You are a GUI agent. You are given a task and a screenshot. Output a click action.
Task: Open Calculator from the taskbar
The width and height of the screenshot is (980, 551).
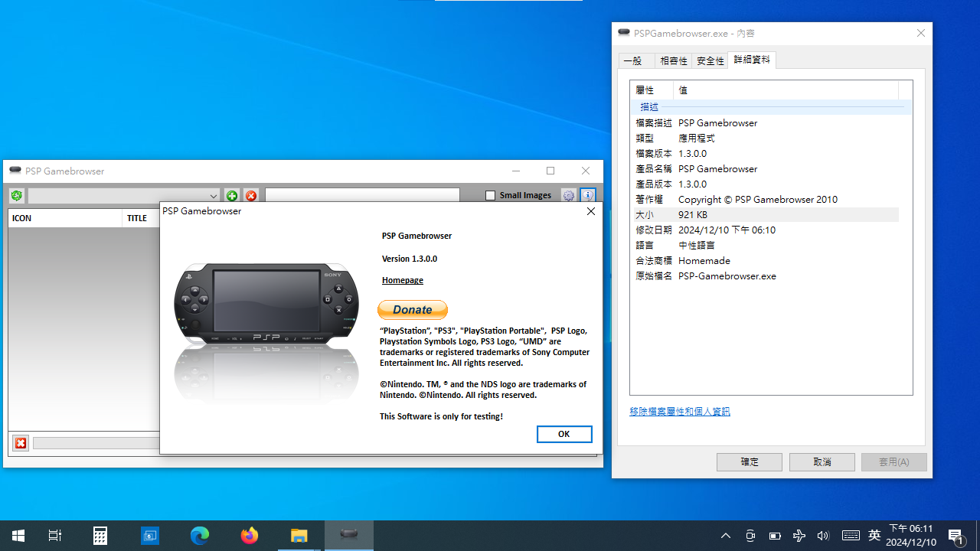click(100, 536)
